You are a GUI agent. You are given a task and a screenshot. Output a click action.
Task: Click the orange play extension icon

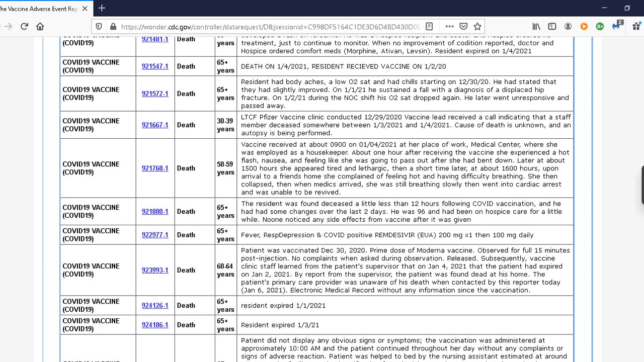click(584, 27)
